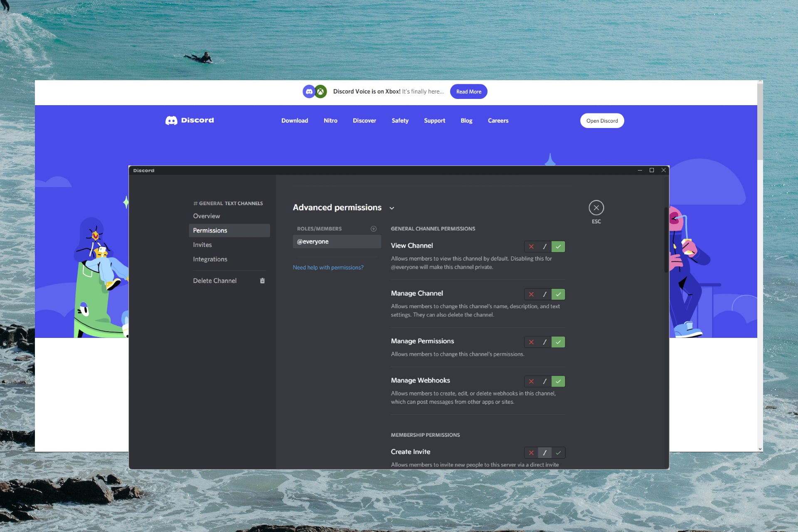The image size is (798, 532).
Task: Toggle Manage Permissions green check on
Action: click(x=558, y=342)
